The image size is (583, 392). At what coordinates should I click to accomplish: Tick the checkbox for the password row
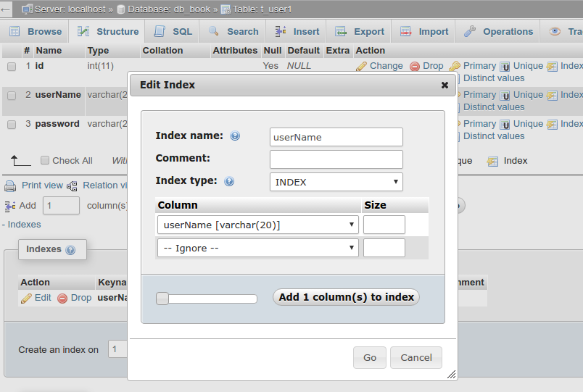click(x=12, y=124)
